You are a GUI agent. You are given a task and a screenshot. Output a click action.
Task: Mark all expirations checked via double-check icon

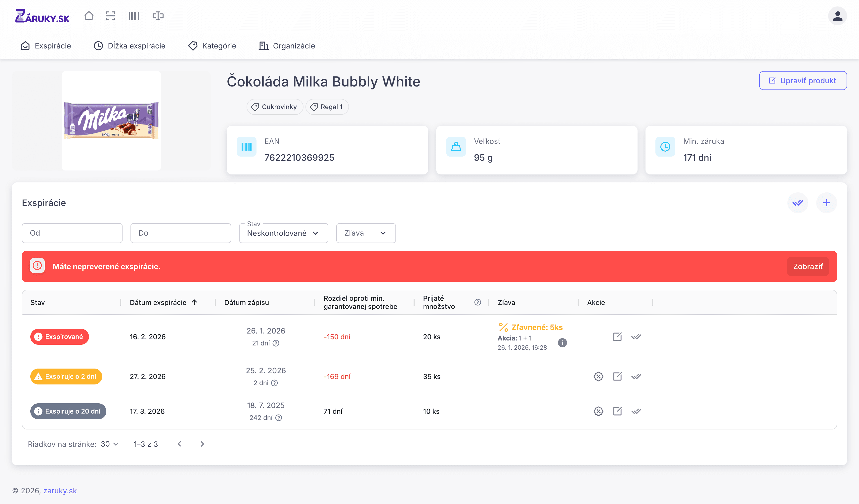(x=798, y=203)
